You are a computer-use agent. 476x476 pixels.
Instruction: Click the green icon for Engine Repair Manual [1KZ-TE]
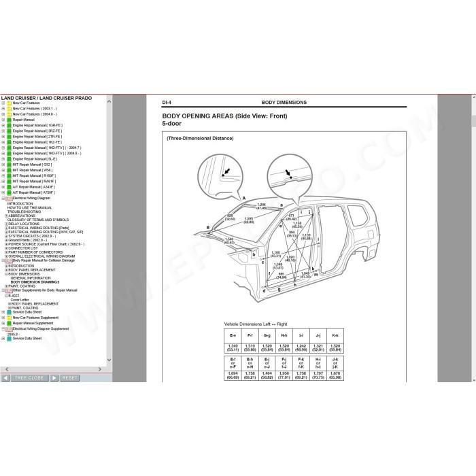click(x=9, y=142)
